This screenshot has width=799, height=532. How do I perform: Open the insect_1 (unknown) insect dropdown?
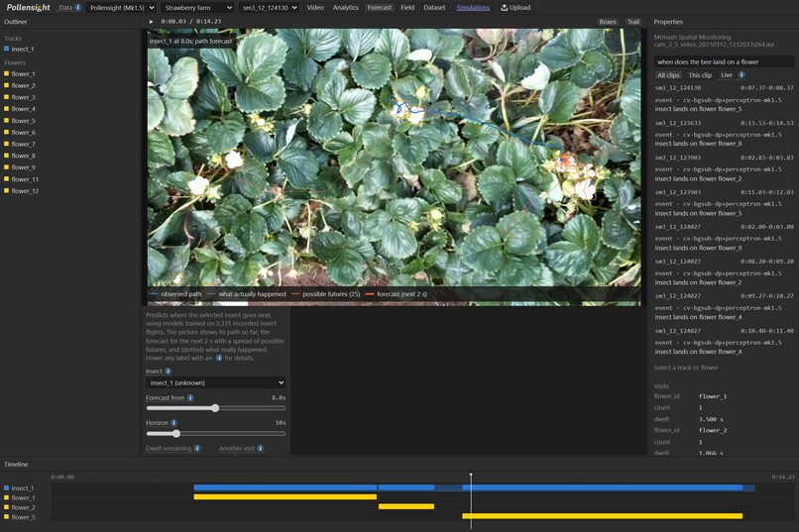click(215, 382)
